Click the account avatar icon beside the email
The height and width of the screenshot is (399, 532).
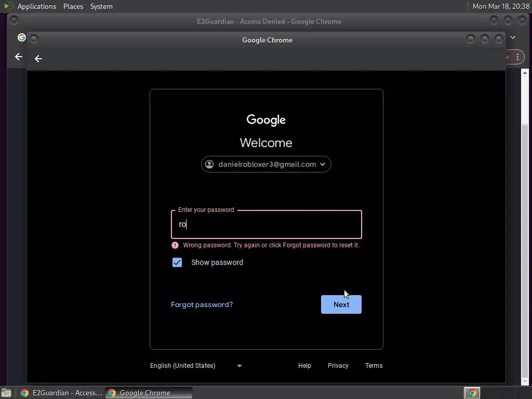[209, 164]
